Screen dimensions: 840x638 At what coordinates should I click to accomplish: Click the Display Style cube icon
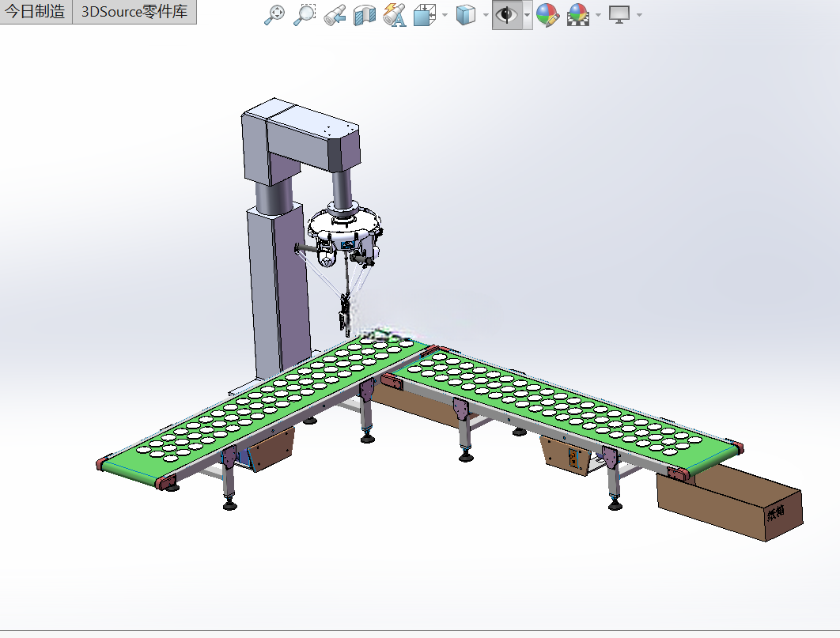coord(466,15)
